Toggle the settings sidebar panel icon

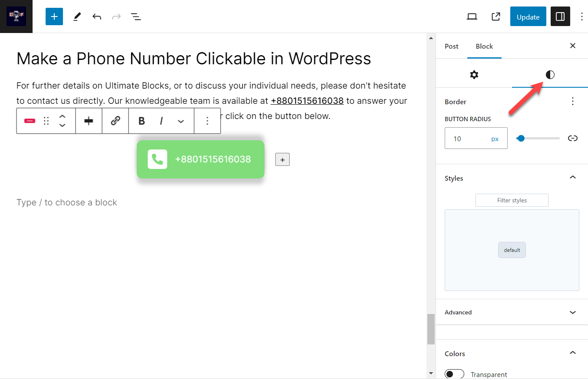[x=560, y=17]
